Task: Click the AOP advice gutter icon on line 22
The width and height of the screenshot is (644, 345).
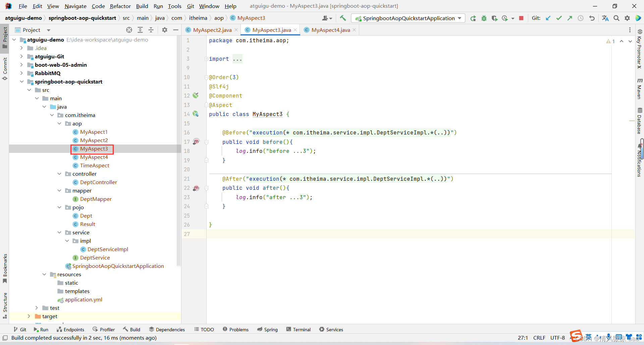Action: [196, 188]
